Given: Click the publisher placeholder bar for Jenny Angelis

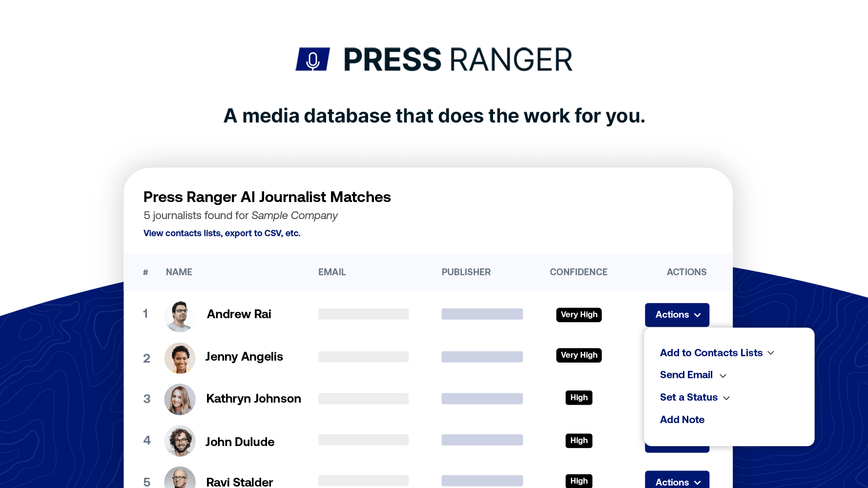Looking at the screenshot, I should 482,357.
